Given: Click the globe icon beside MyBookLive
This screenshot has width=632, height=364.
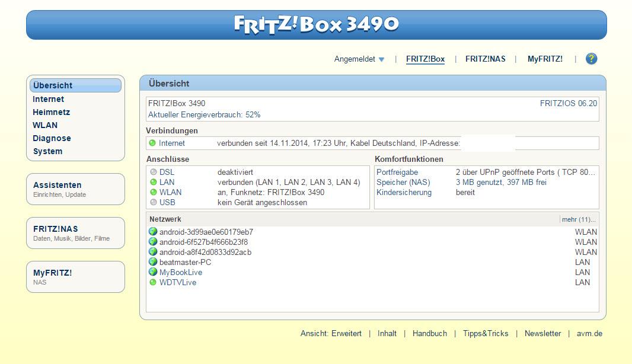Looking at the screenshot, I should pyautogui.click(x=153, y=272).
